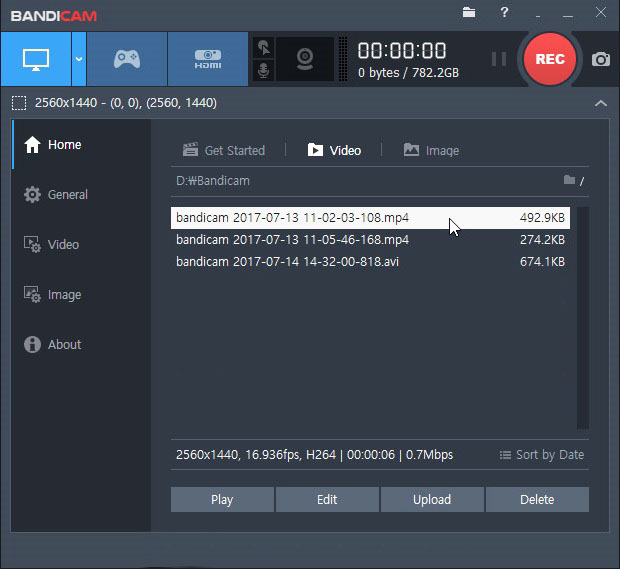Minimize the Bandicam window
Screen dimensions: 620x569
coord(568,16)
